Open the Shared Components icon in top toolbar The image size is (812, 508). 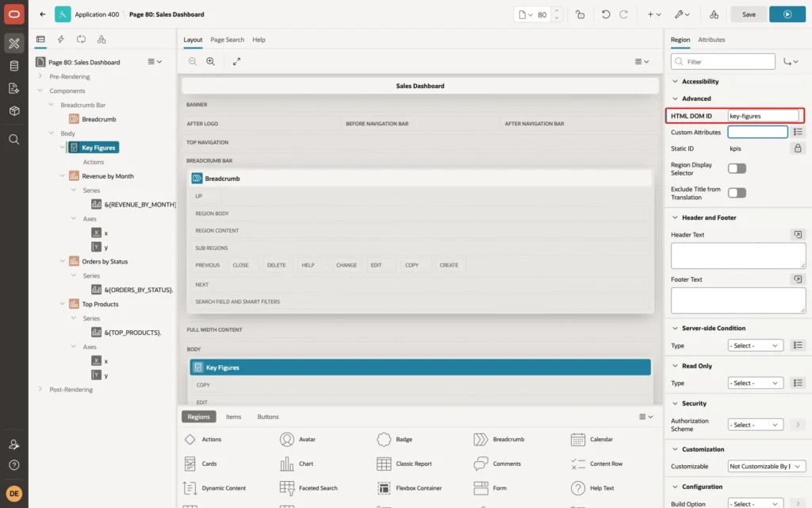tap(714, 14)
